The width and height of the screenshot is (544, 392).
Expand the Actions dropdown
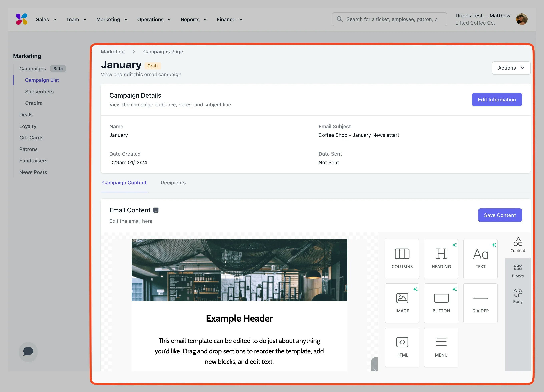[x=511, y=68]
